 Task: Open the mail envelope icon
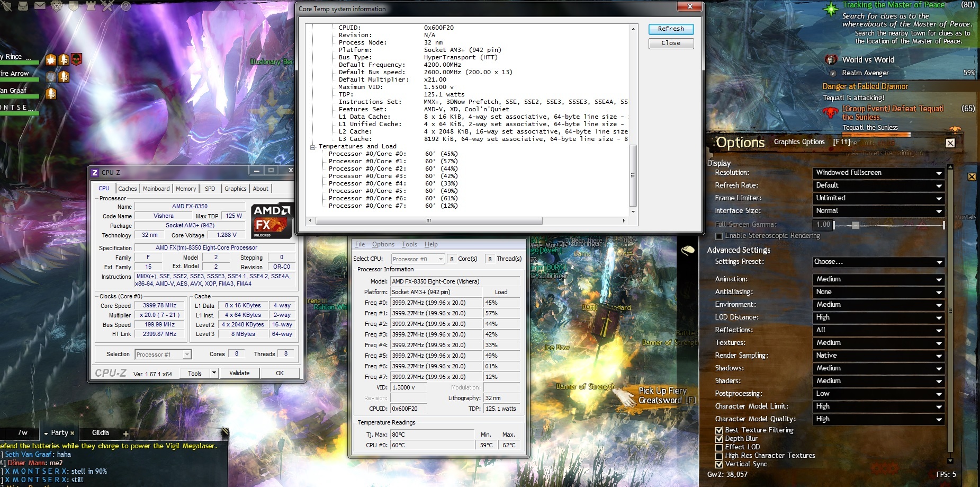coord(40,6)
